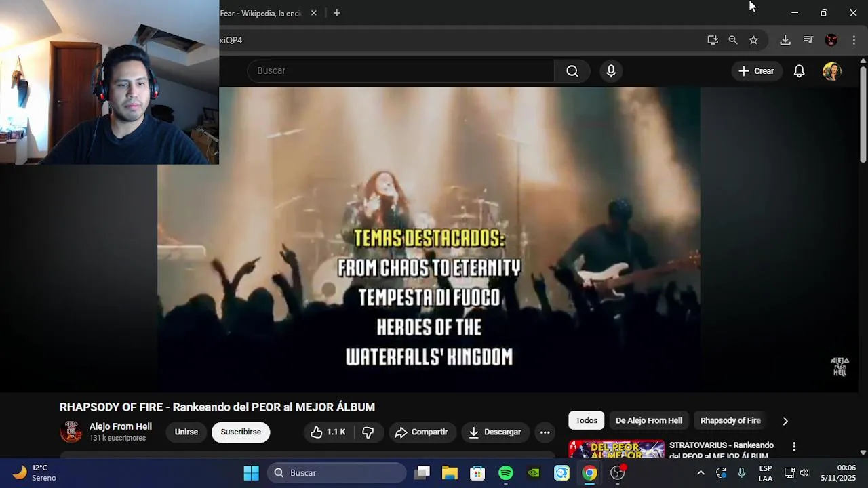Show hidden system tray icons
The width and height of the screenshot is (868, 488).
coord(701,473)
